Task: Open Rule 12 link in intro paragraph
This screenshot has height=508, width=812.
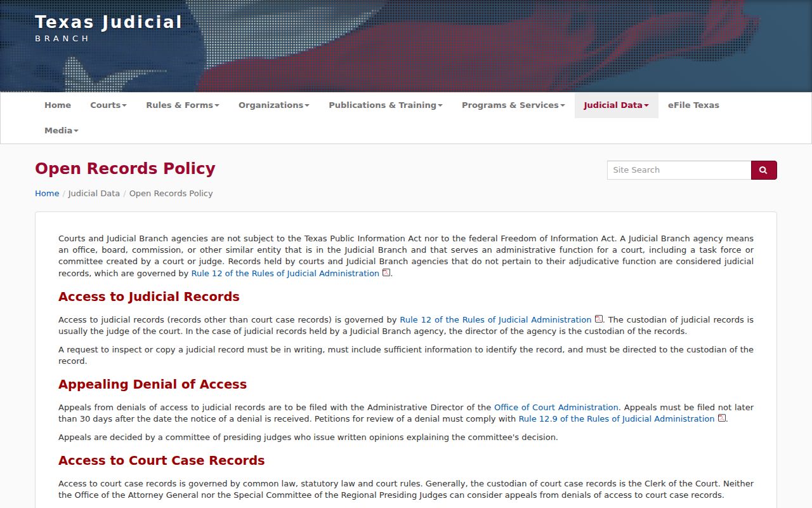Action: (x=285, y=274)
